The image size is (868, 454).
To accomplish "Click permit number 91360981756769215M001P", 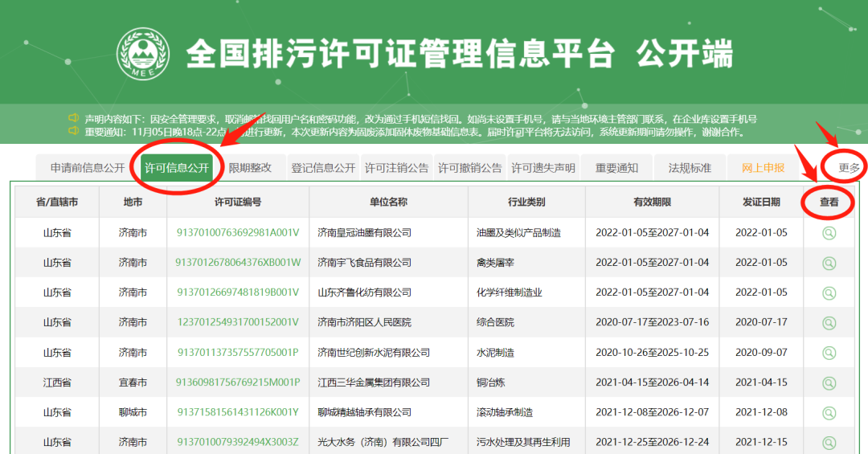I will pos(238,382).
